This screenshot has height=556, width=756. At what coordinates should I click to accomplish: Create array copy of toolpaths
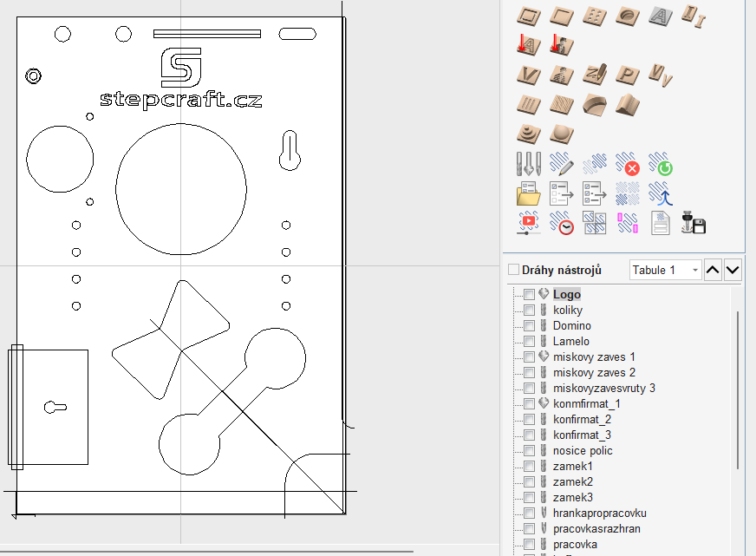628,193
